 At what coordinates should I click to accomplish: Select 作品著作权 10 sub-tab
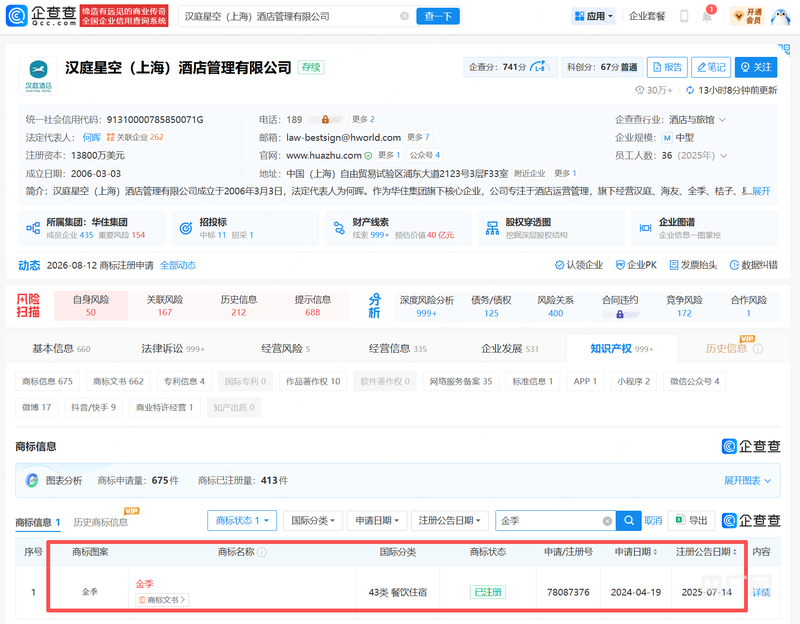[x=313, y=381]
